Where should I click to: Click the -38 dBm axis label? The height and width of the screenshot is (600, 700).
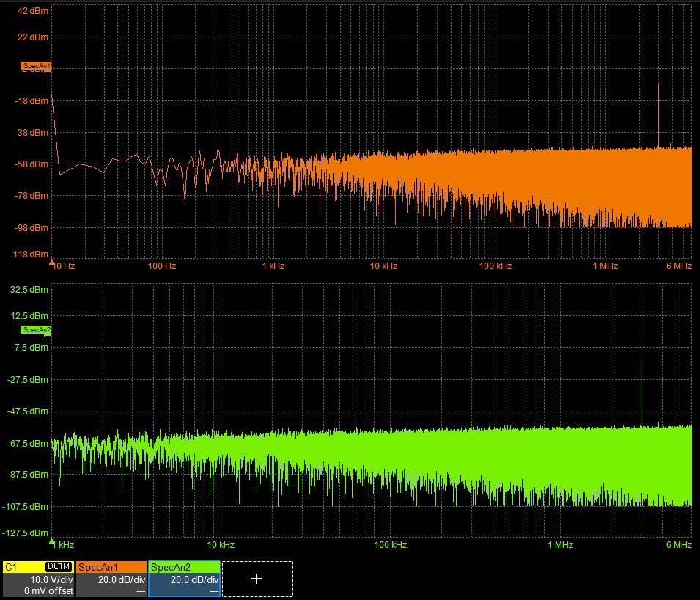pos(32,133)
